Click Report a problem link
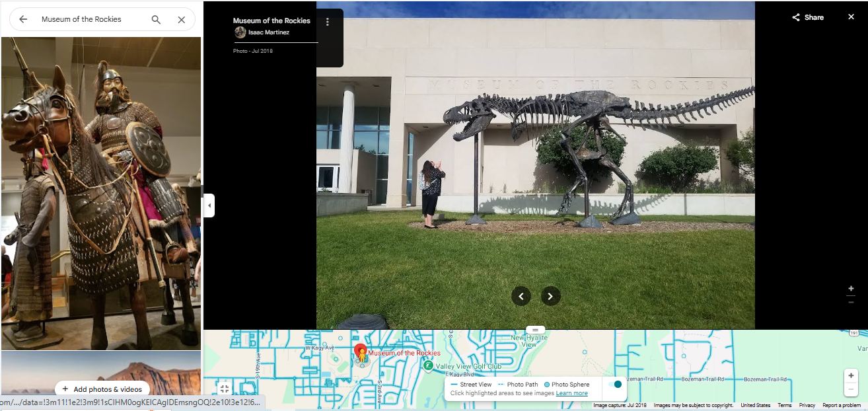Screen dimensions: 868x411 (842, 406)
